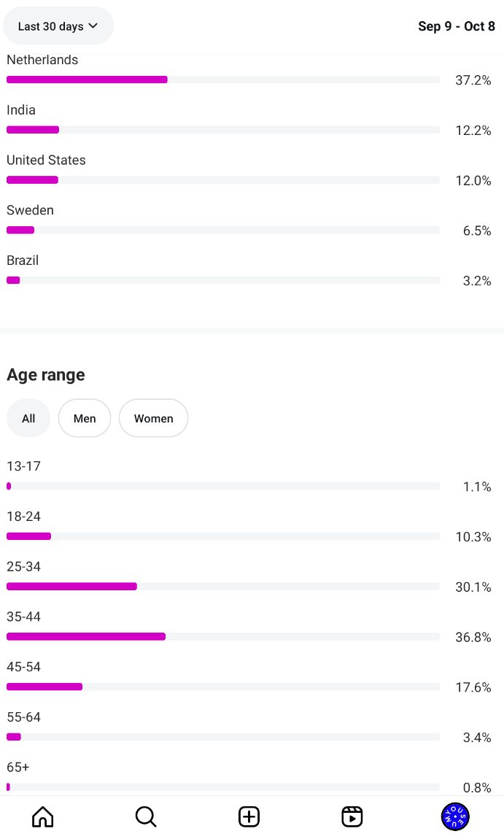The width and height of the screenshot is (504, 834).
Task: Click the Netherlands progress bar
Action: coord(223,80)
